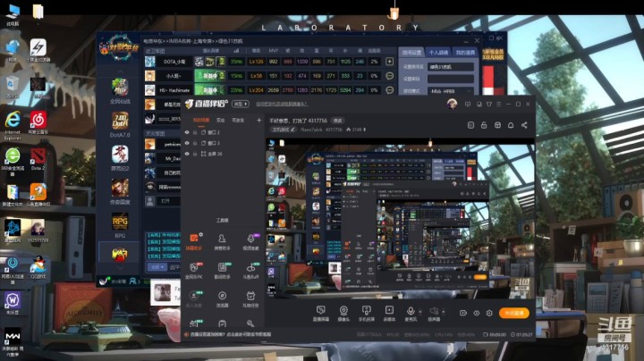
Task: Click the modify title button
Action: [337, 121]
